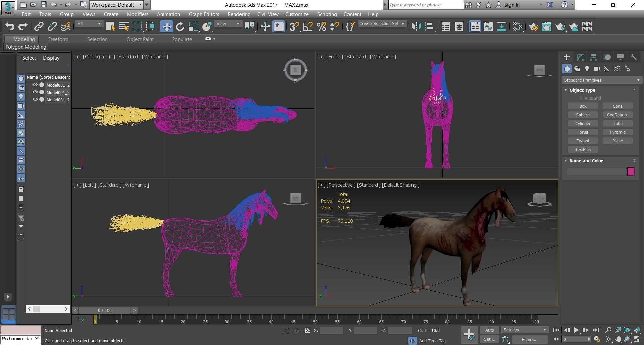Open Select by Name dialog
The height and width of the screenshot is (345, 644).
pyautogui.click(x=124, y=27)
